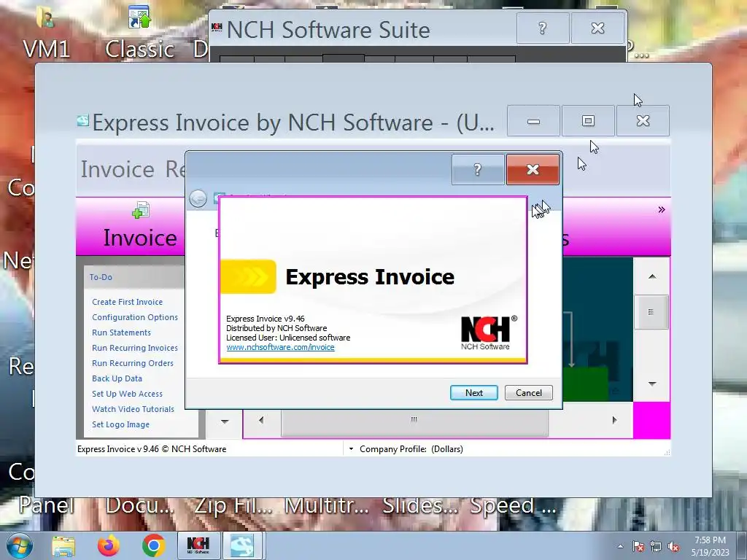Click NCH Software Suite help button
Viewport: 747px width, 560px height.
[x=543, y=28]
